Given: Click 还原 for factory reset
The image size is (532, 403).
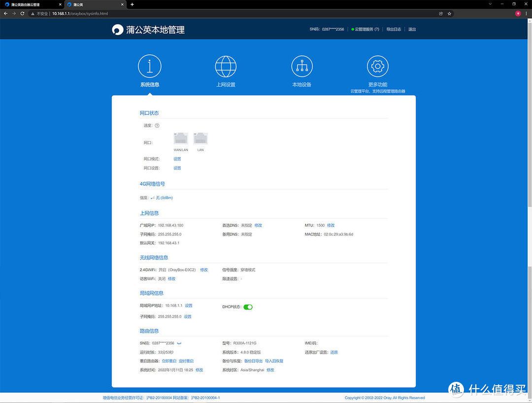Looking at the screenshot, I should coord(334,352).
